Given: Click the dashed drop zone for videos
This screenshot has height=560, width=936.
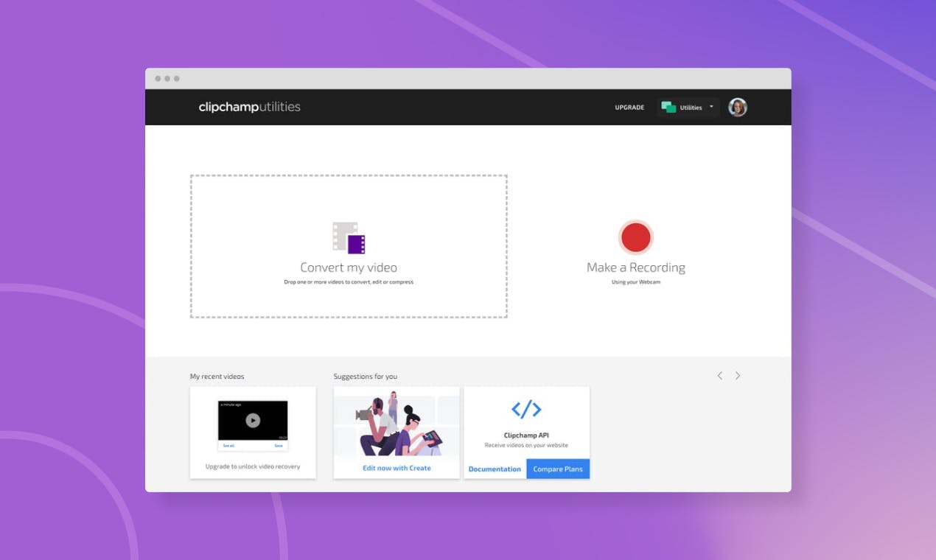Looking at the screenshot, I should point(349,246).
